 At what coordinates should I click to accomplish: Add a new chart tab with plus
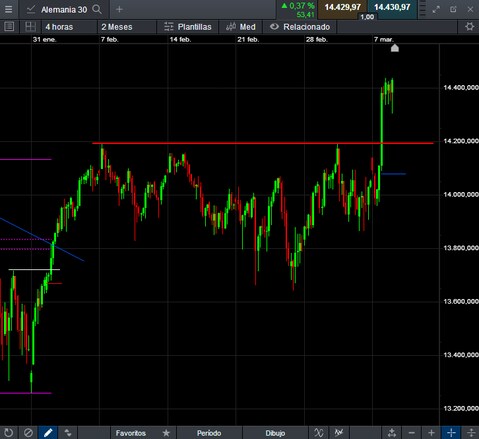point(119,9)
